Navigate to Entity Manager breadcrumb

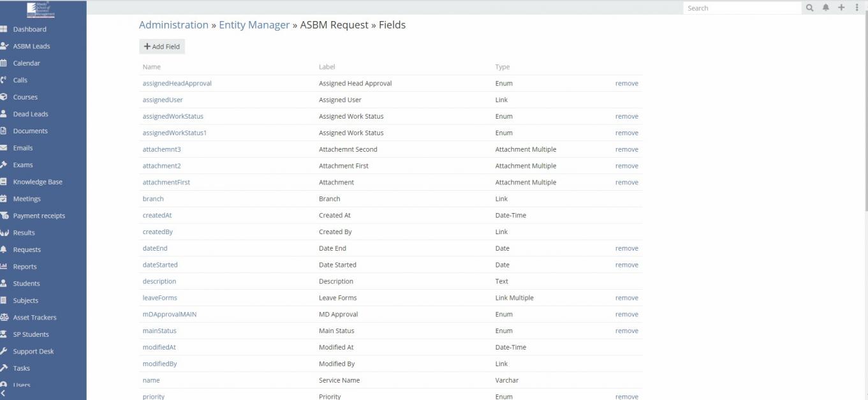pyautogui.click(x=254, y=25)
